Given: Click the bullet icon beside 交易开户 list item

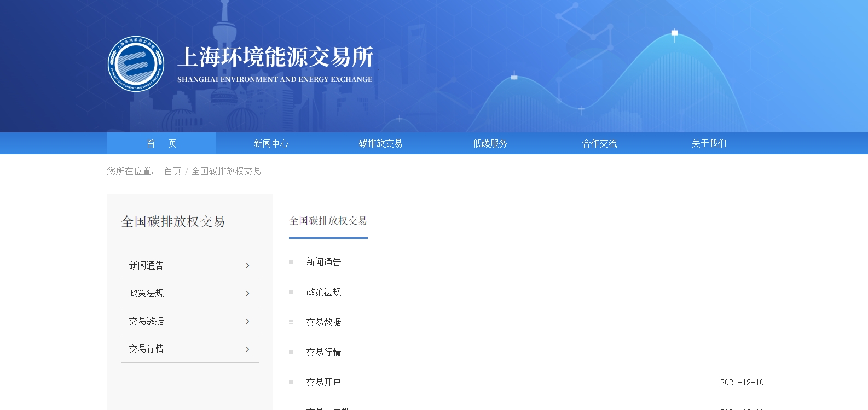Looking at the screenshot, I should [291, 382].
